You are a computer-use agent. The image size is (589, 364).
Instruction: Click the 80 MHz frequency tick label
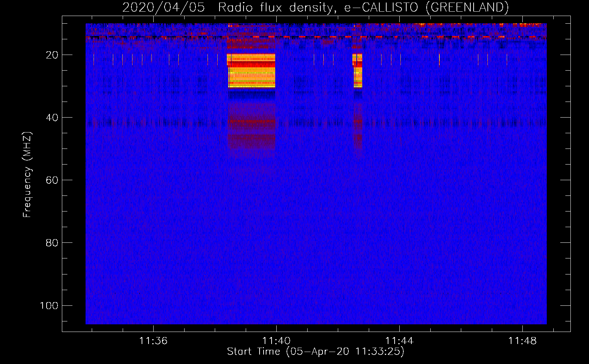[52, 243]
